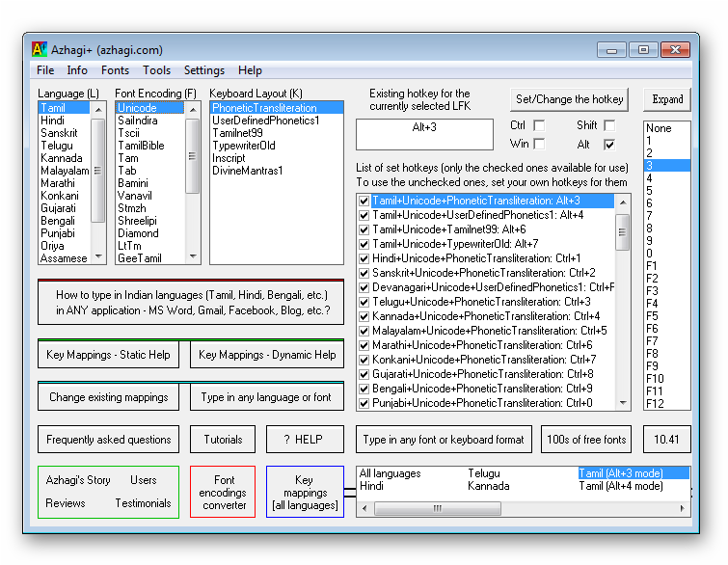
Task: Select Hindi in Language list
Action: [x=65, y=121]
